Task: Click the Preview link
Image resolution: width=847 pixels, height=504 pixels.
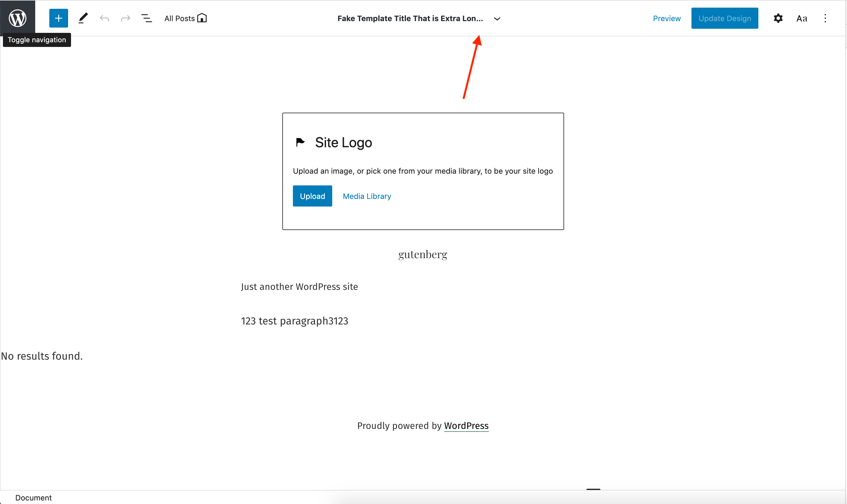Action: (x=667, y=18)
